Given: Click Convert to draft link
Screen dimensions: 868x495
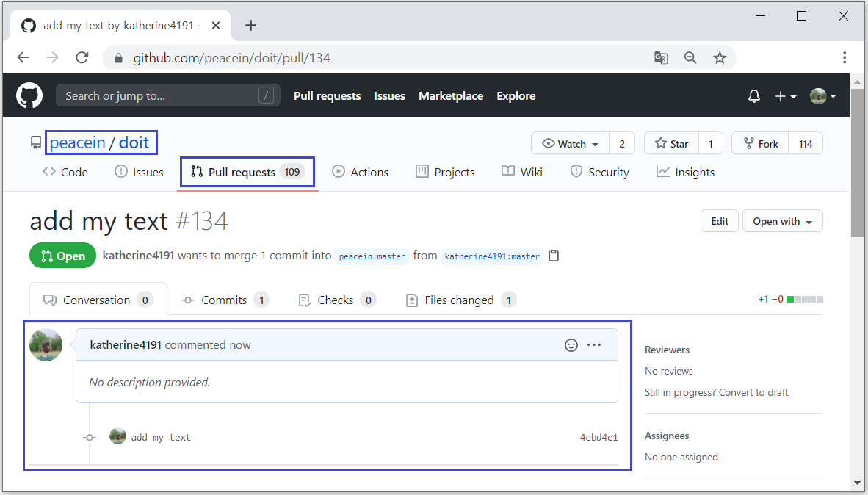Looking at the screenshot, I should tap(753, 393).
